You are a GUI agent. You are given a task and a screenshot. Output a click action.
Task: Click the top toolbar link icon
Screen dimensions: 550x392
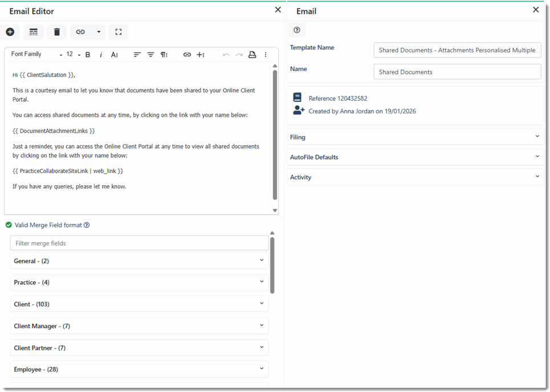coord(80,32)
